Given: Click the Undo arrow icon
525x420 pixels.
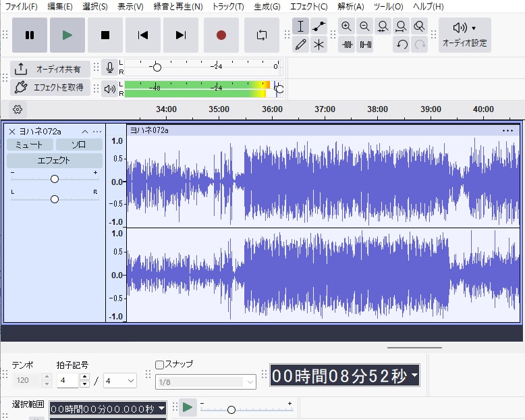Looking at the screenshot, I should click(x=402, y=45).
